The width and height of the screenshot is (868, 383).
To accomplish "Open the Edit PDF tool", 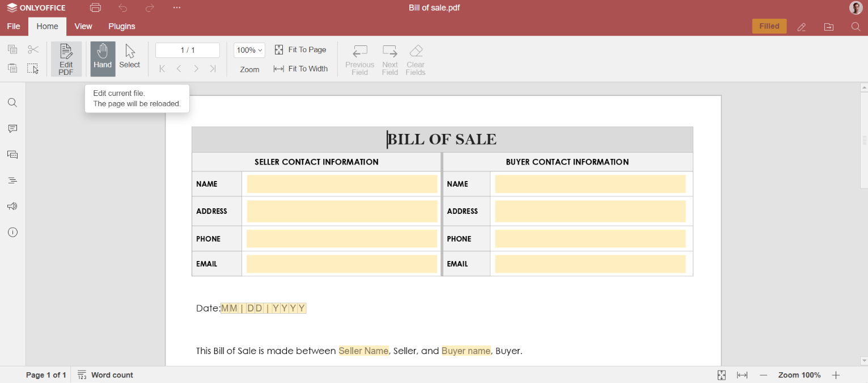I will point(66,59).
